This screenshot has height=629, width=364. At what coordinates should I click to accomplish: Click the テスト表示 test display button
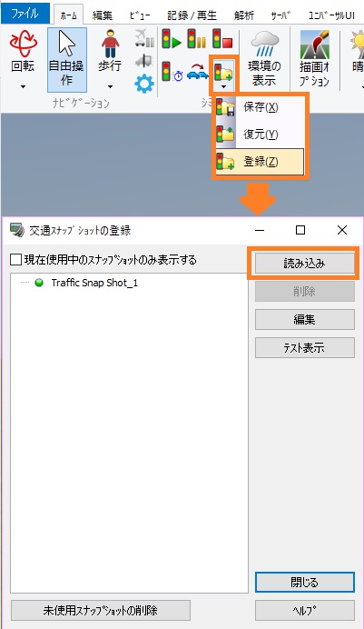pyautogui.click(x=304, y=347)
